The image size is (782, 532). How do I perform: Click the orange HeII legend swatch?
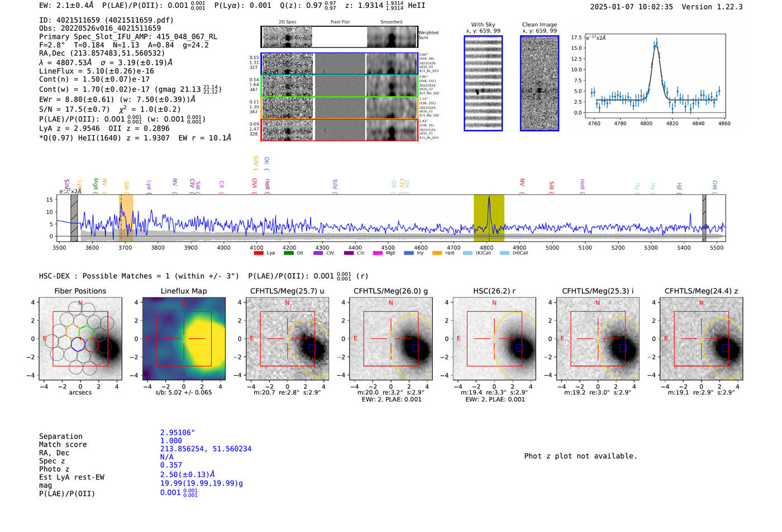(x=437, y=253)
